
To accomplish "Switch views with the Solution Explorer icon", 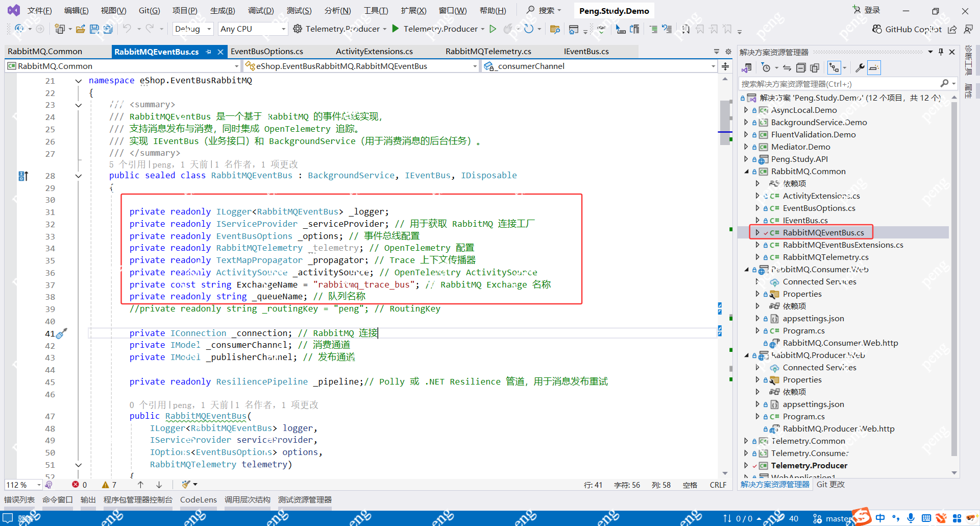I will [x=747, y=67].
